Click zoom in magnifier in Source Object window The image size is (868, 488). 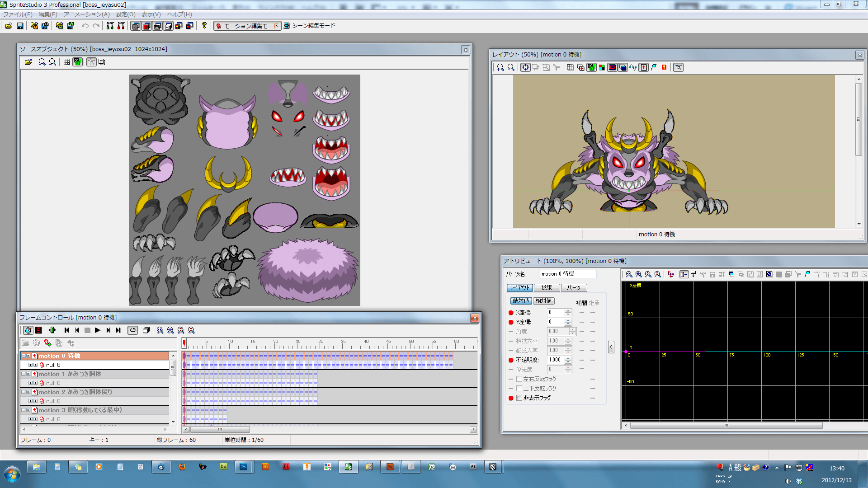pyautogui.click(x=42, y=62)
